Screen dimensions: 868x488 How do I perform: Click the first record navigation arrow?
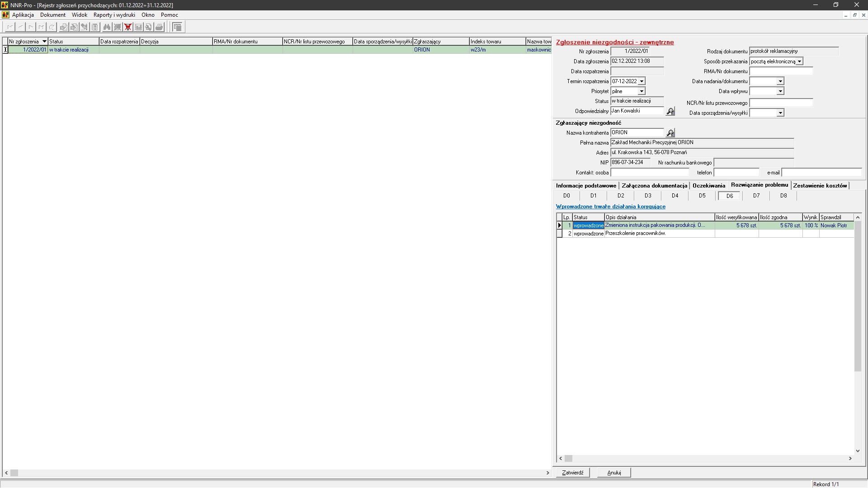(x=10, y=27)
